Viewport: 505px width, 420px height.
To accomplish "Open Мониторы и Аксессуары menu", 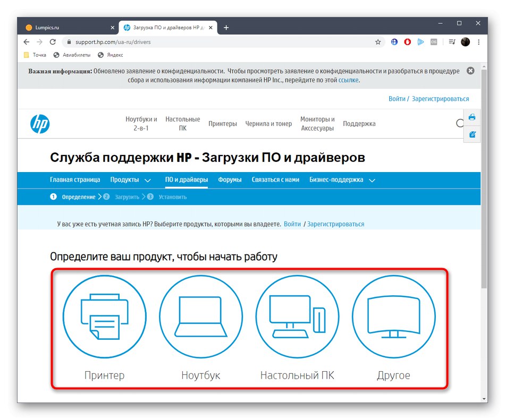I will (317, 124).
